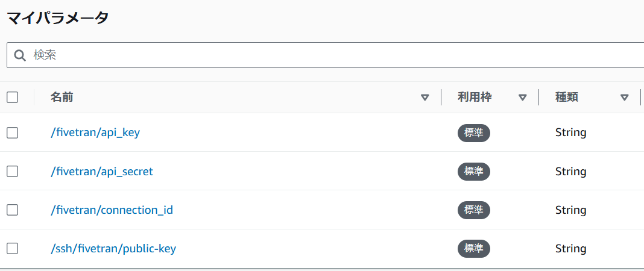Sort by the 名前 column arrow
Screen dimensions: 644x271
click(x=425, y=98)
